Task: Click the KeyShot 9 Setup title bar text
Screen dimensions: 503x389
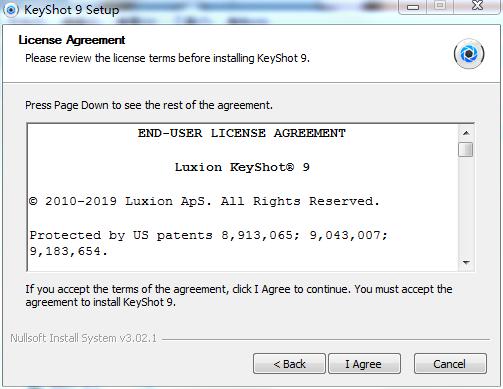Action: [x=71, y=10]
